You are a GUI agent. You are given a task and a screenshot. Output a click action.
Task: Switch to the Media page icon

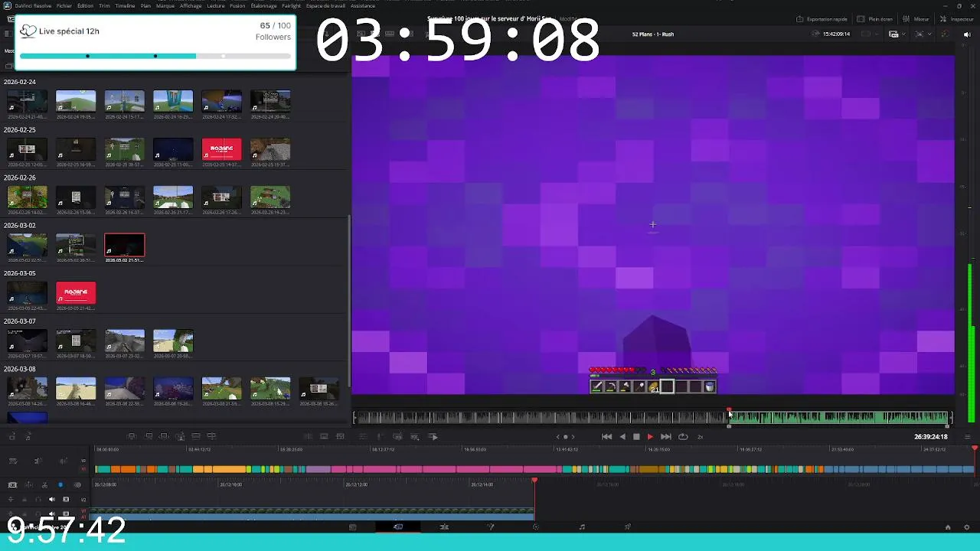(x=352, y=527)
